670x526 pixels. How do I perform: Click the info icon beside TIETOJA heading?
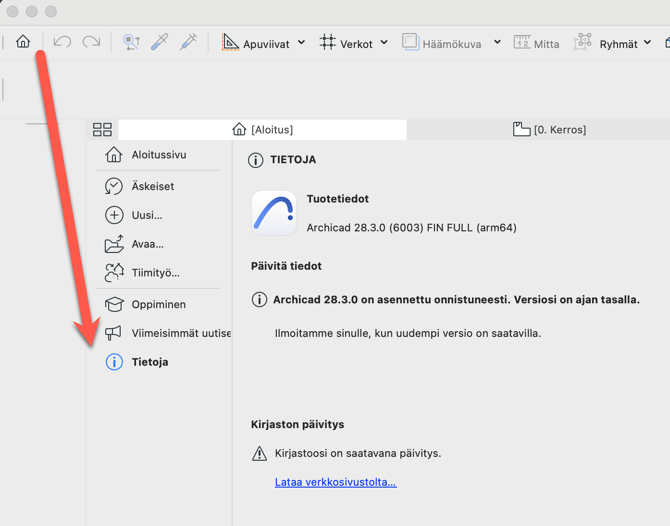point(256,160)
